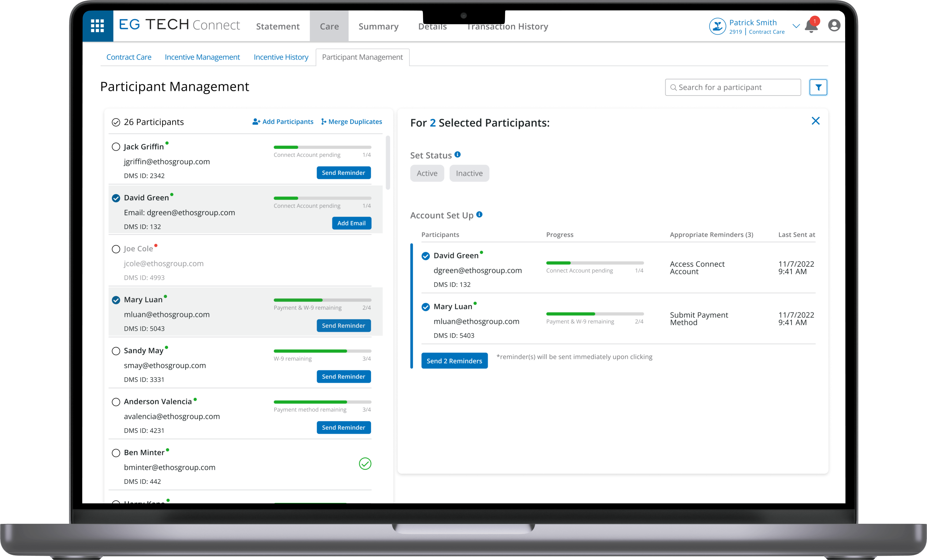
Task: Focus the Search for a participant field
Action: (733, 87)
